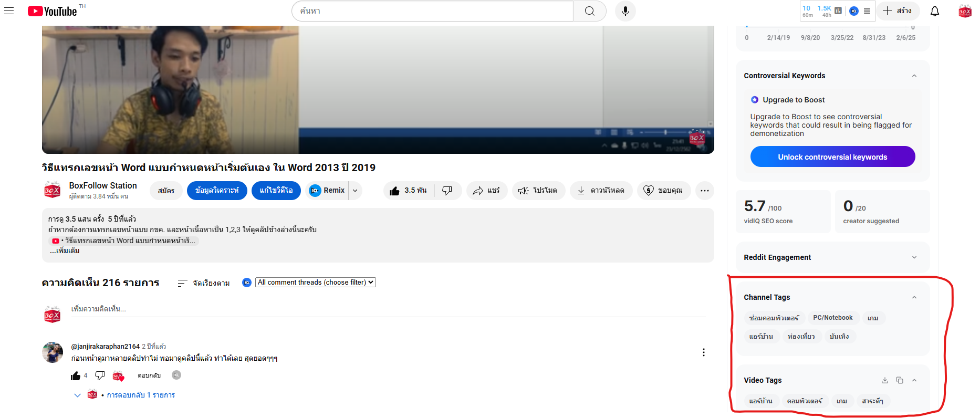
Task: Open the BoxFollow Station channel link
Action: click(x=103, y=185)
